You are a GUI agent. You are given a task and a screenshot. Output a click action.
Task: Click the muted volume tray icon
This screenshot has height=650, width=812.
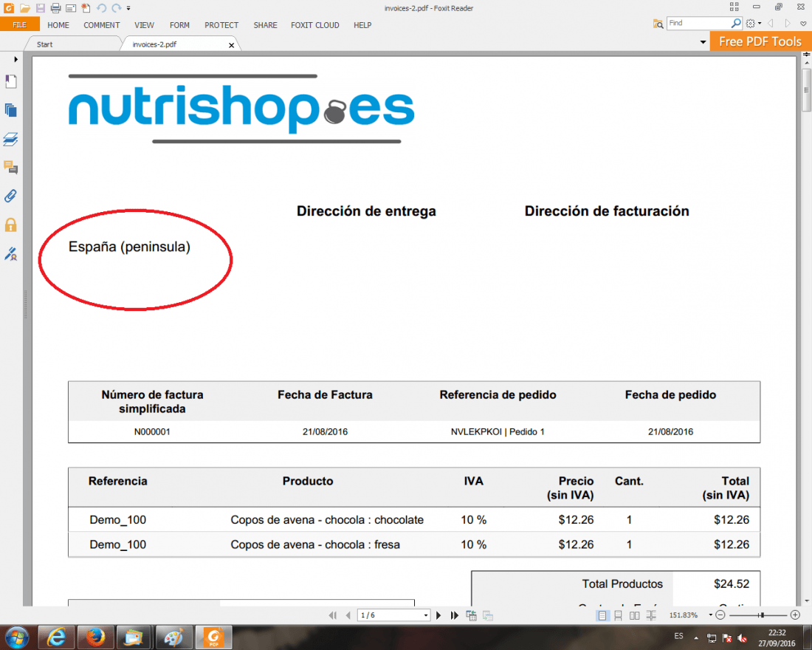[742, 638]
